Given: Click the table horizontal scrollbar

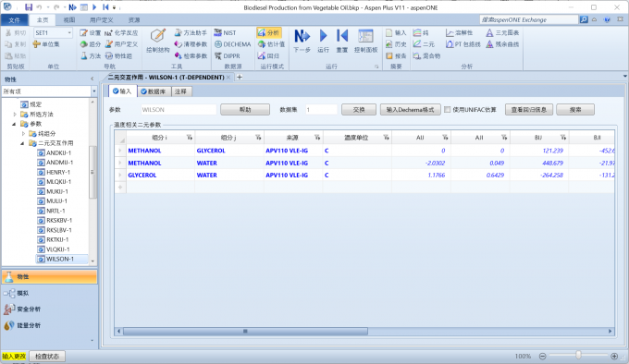Looking at the screenshot, I should click(x=245, y=332).
